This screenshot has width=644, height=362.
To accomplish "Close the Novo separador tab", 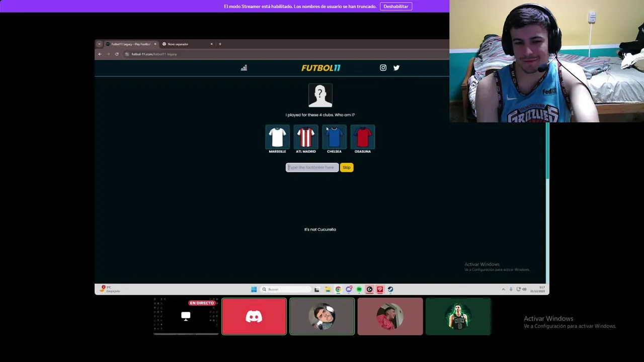I will pos(211,44).
